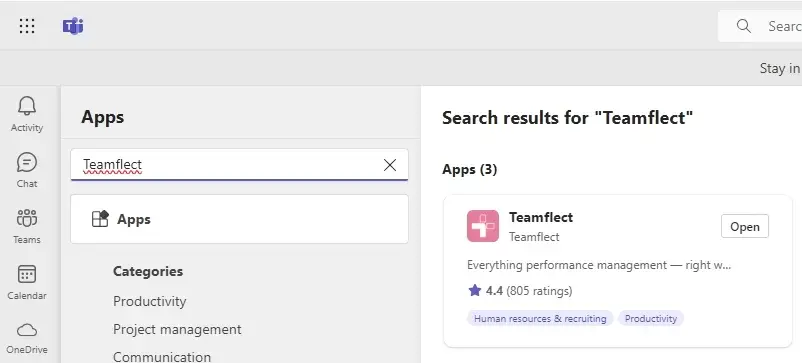Click the Apps (3) results heading
This screenshot has height=363, width=802.
pyautogui.click(x=470, y=169)
